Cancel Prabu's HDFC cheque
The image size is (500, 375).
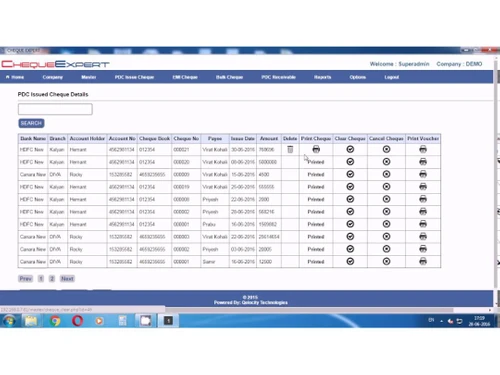click(386, 224)
